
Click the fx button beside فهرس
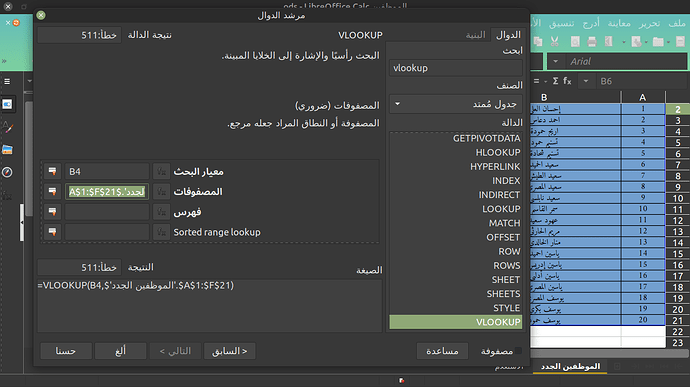click(x=161, y=212)
